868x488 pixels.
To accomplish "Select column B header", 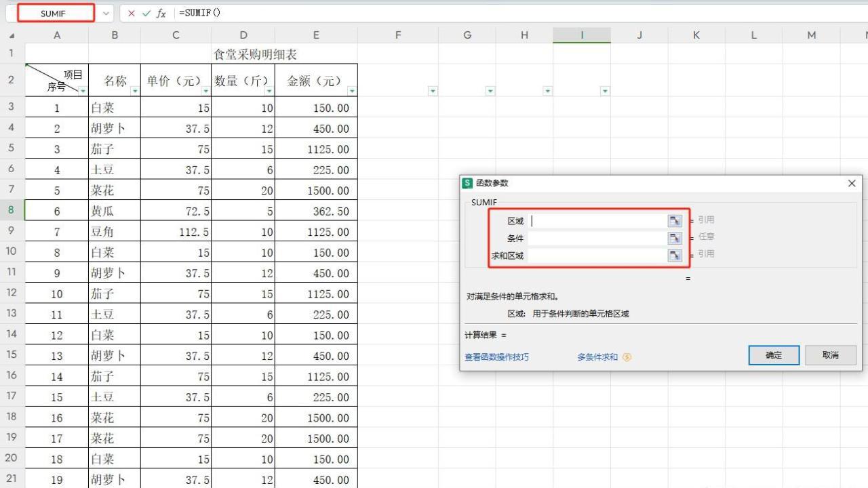I will tap(115, 36).
